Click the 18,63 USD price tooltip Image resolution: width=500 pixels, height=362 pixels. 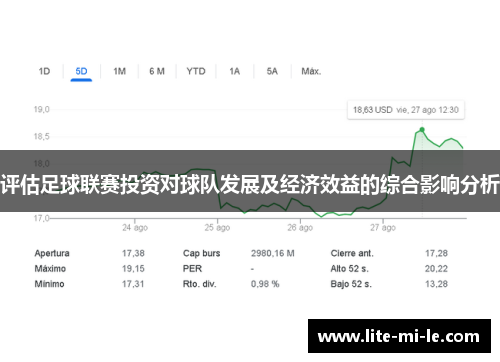coord(406,110)
